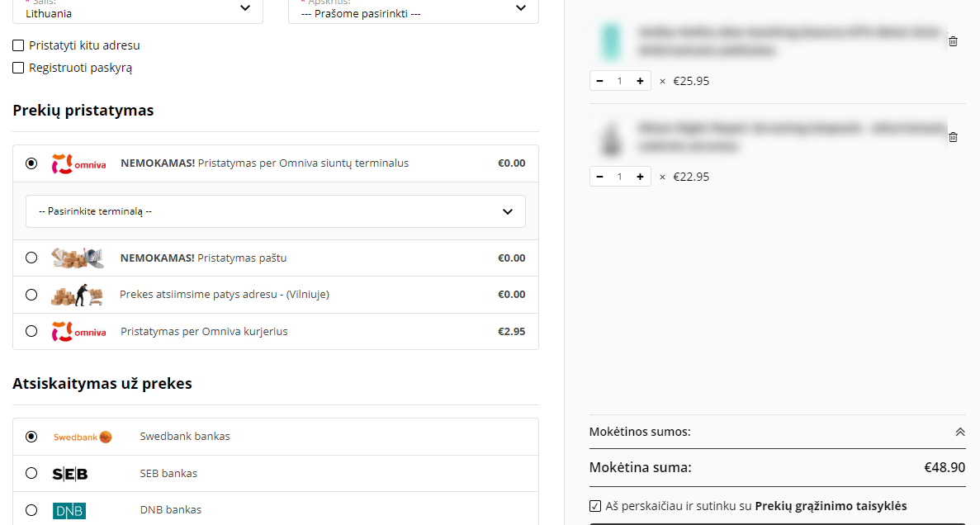
Task: Click the DNB bank logo
Action: (69, 511)
